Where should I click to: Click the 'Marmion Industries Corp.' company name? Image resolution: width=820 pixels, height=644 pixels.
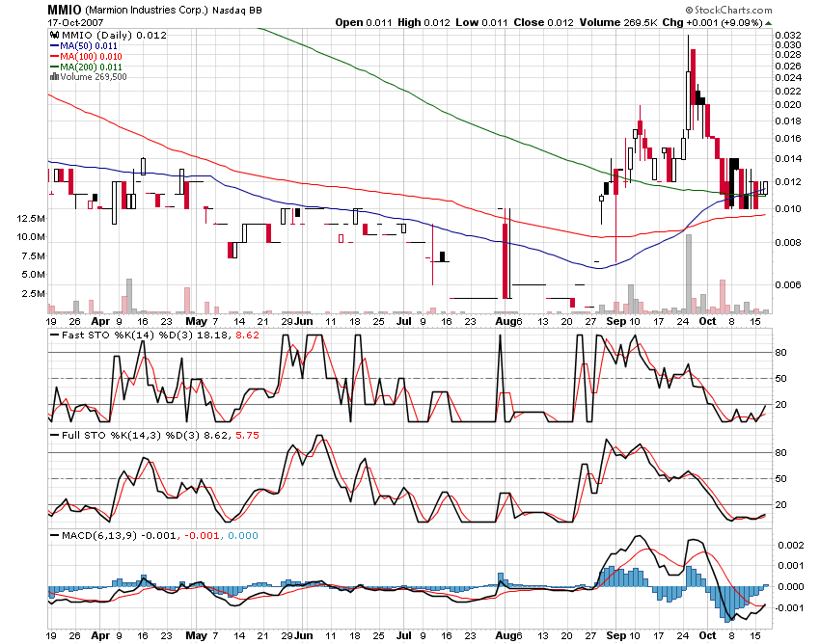click(147, 10)
